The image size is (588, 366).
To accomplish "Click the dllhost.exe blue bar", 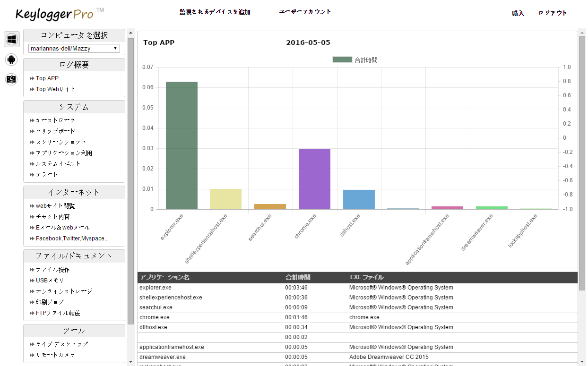I will click(359, 200).
